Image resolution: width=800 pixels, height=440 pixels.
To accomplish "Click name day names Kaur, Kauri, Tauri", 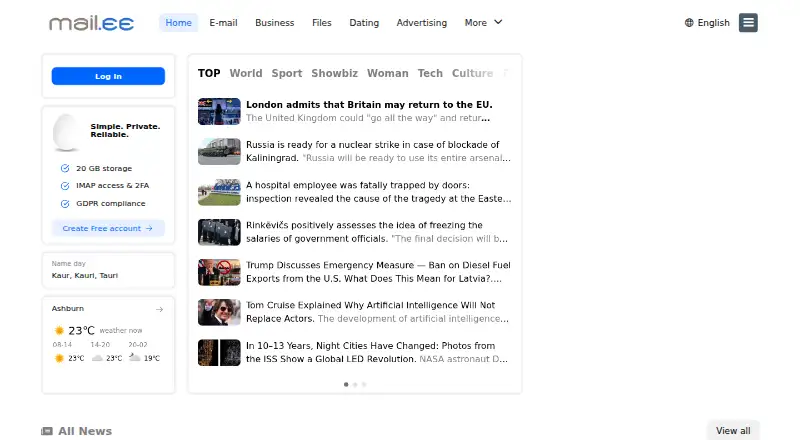I will [85, 275].
